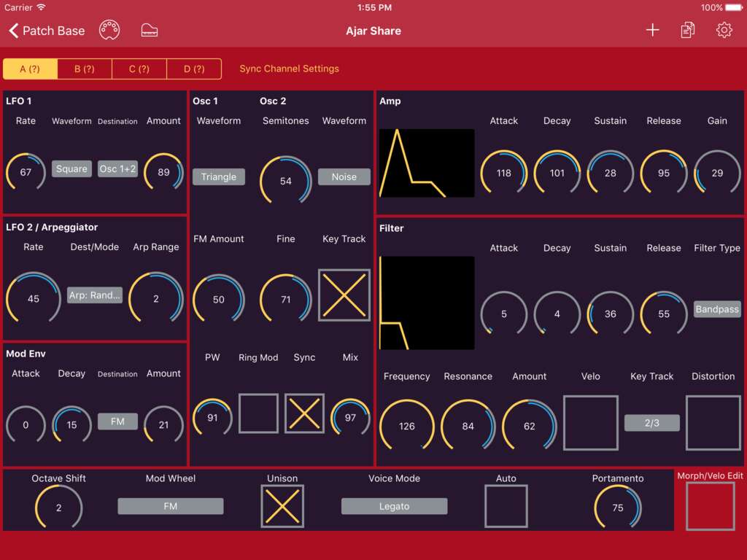Click the Ajar Share patch title
The image size is (747, 560).
point(373,31)
